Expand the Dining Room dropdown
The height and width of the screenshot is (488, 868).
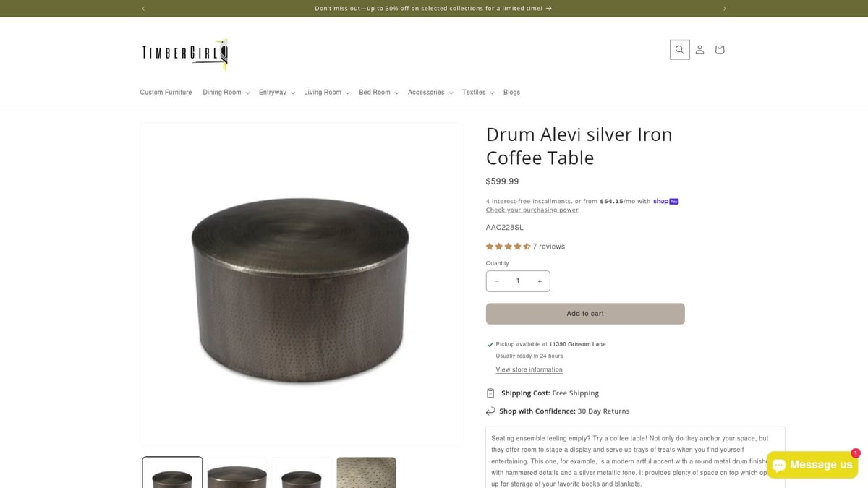[x=226, y=93]
